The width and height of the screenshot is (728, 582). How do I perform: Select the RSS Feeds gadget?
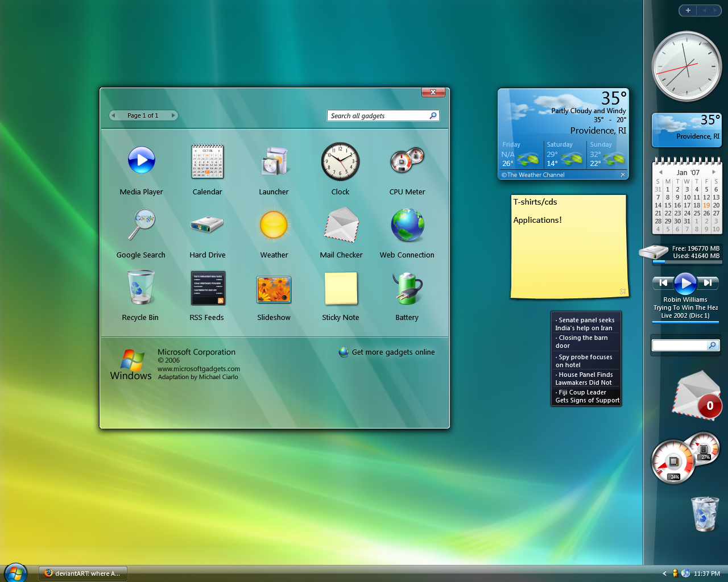(x=208, y=288)
